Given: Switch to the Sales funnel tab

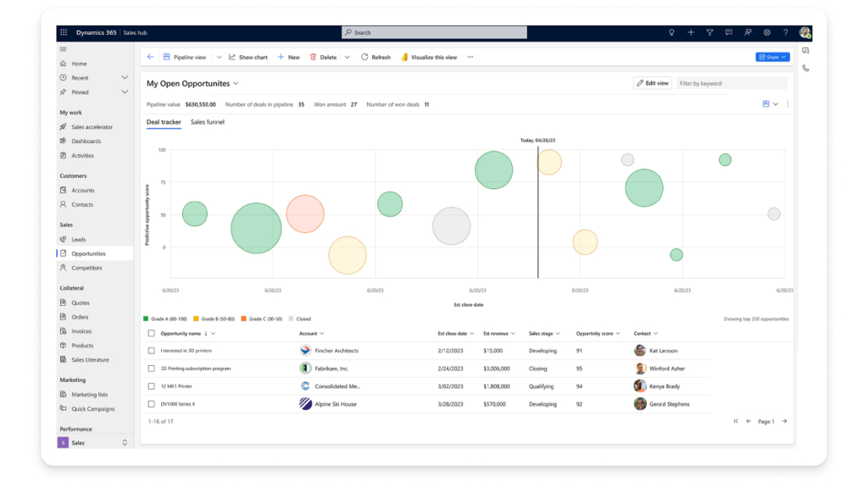Looking at the screenshot, I should point(210,121).
